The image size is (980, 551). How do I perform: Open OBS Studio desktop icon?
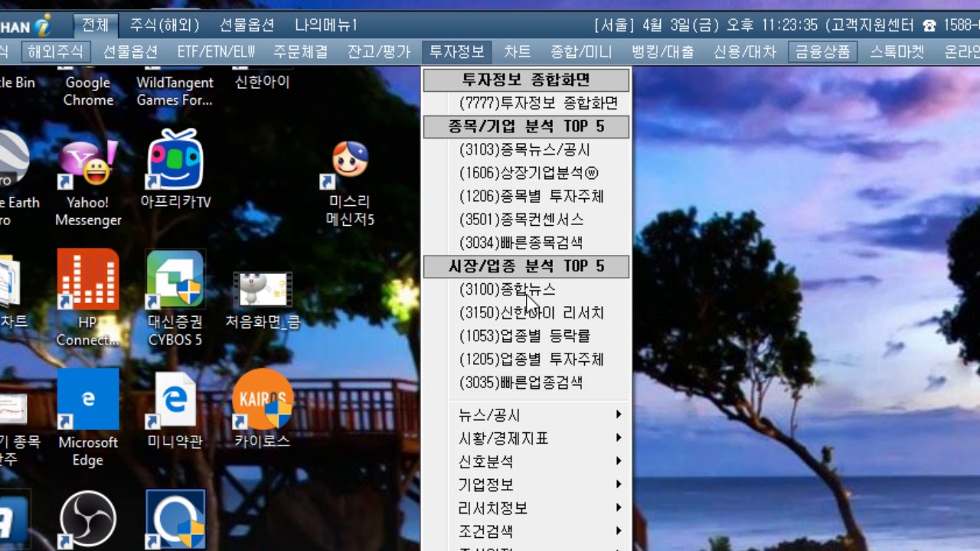pyautogui.click(x=88, y=520)
